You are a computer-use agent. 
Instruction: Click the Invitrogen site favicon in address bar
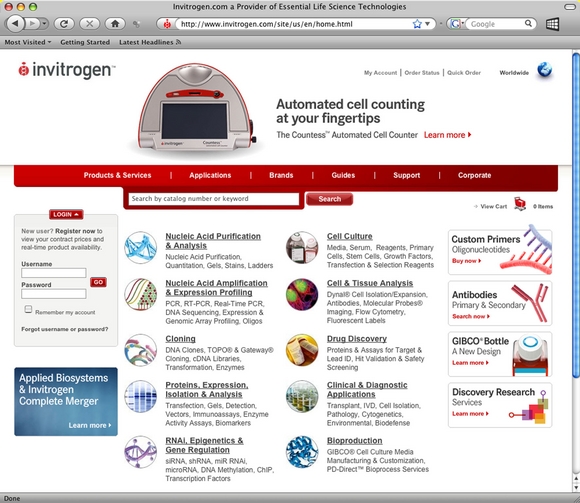click(167, 24)
